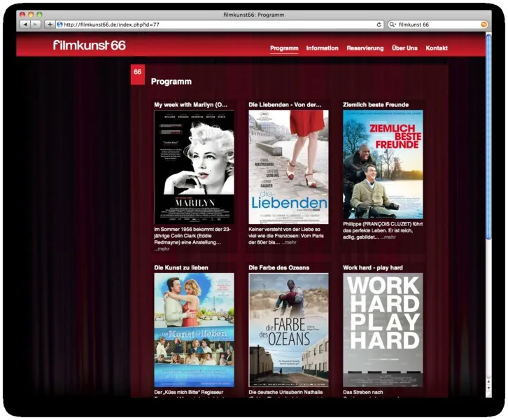Image resolution: width=508 pixels, height=420 pixels.
Task: Open the Die Kunst zu lieben title
Action: (181, 267)
